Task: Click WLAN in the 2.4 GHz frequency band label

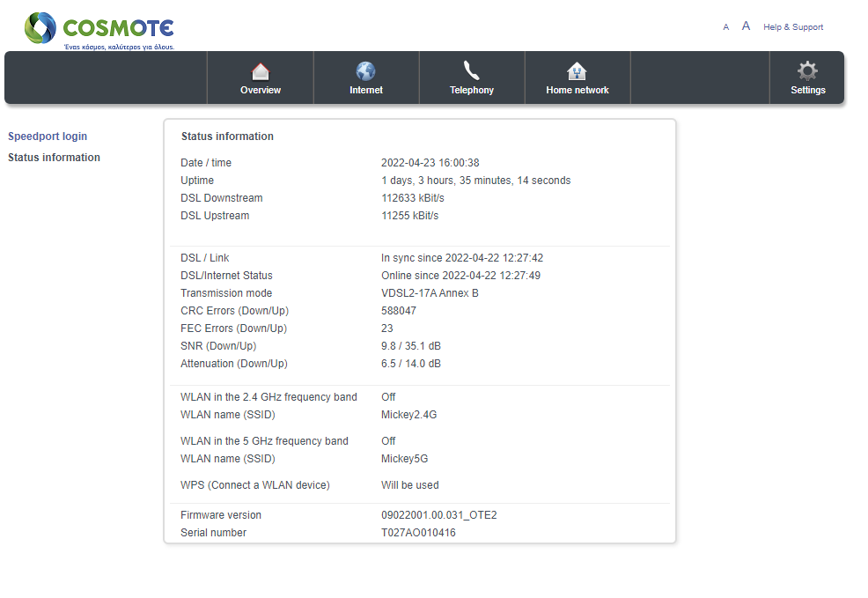Action: pyautogui.click(x=269, y=397)
